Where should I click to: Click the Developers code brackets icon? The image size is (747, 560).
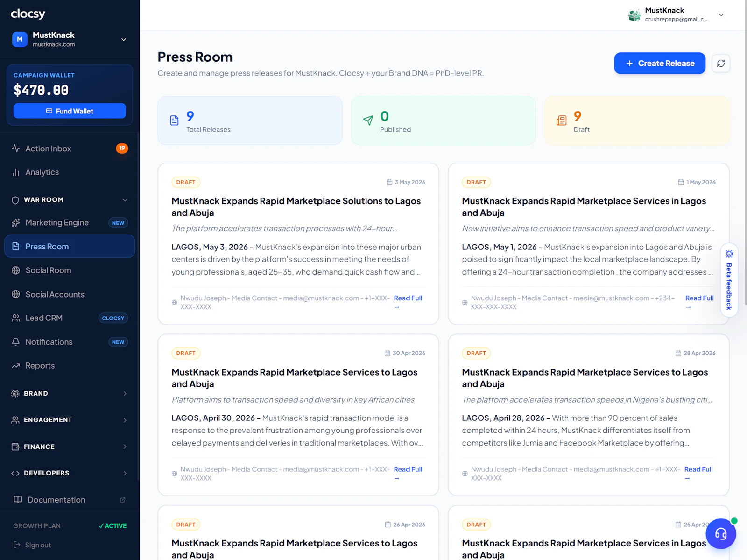15,473
